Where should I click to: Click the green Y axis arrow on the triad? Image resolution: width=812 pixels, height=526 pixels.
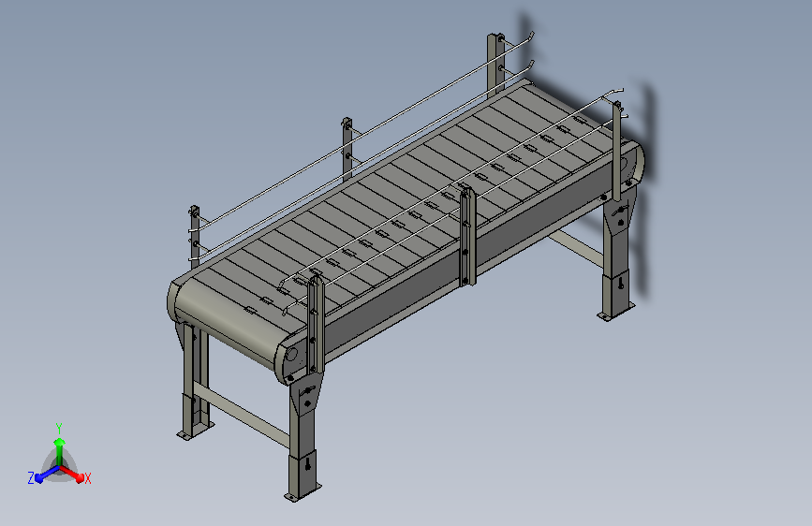click(60, 451)
